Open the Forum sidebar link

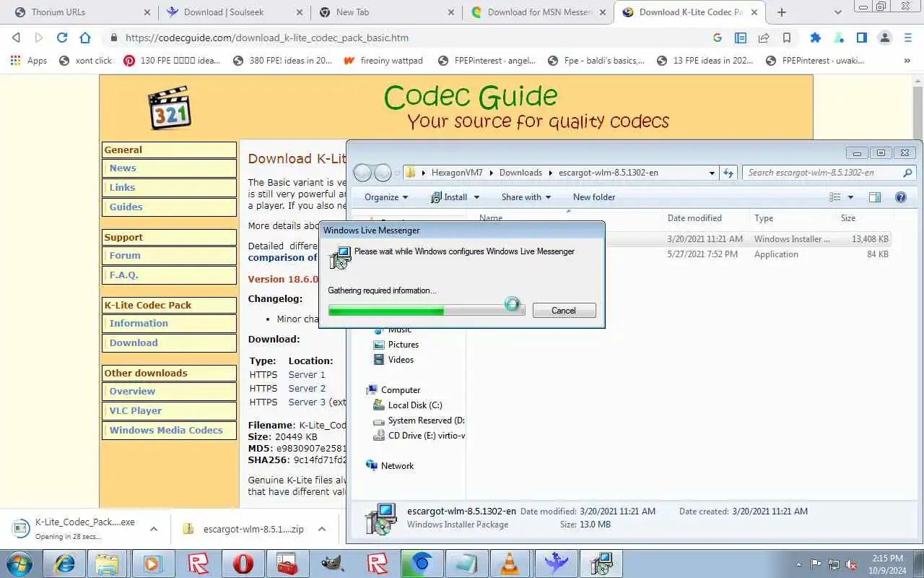point(125,256)
